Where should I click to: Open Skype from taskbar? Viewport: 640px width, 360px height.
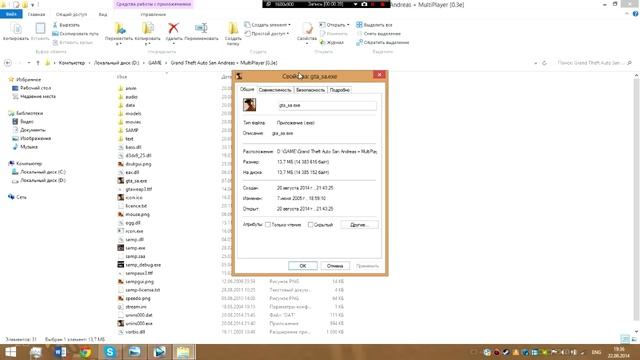(109, 352)
